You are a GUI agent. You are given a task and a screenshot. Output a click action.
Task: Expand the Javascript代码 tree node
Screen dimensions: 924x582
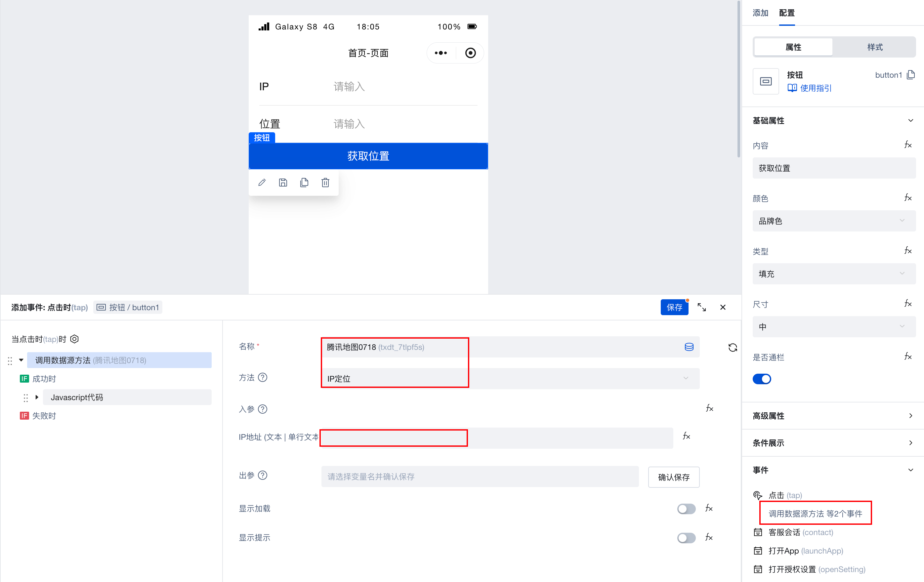pyautogui.click(x=37, y=397)
